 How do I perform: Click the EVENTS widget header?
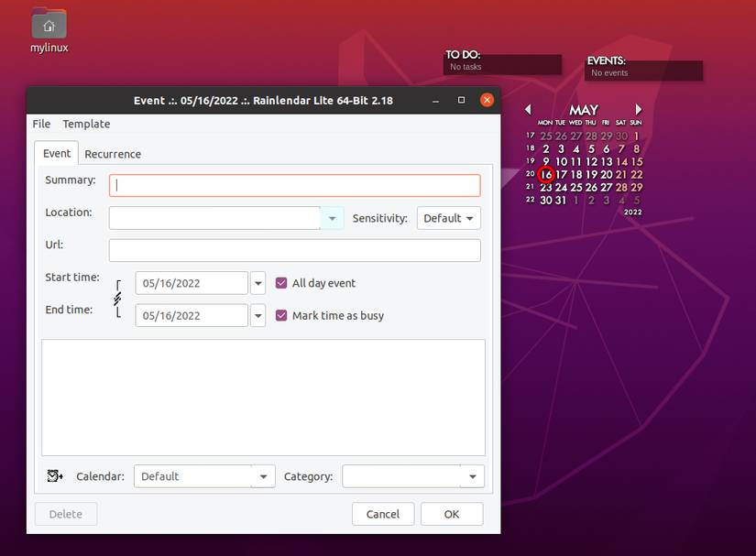point(606,60)
